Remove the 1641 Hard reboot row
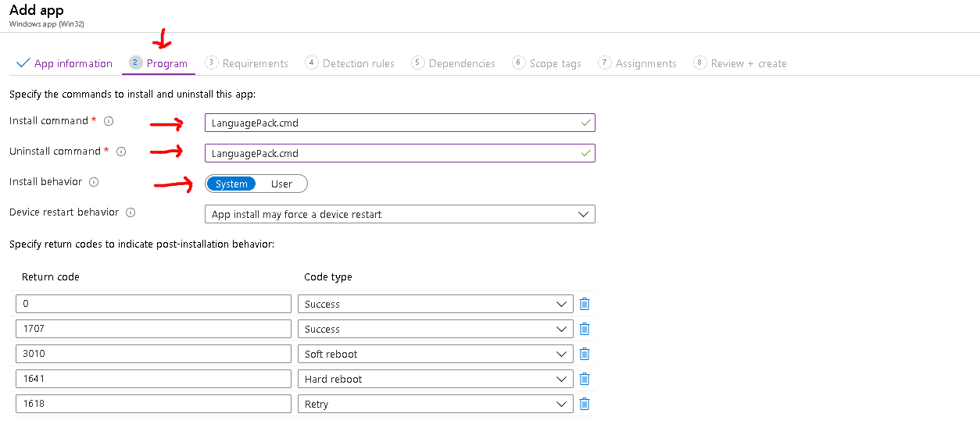The width and height of the screenshot is (980, 428). (584, 379)
